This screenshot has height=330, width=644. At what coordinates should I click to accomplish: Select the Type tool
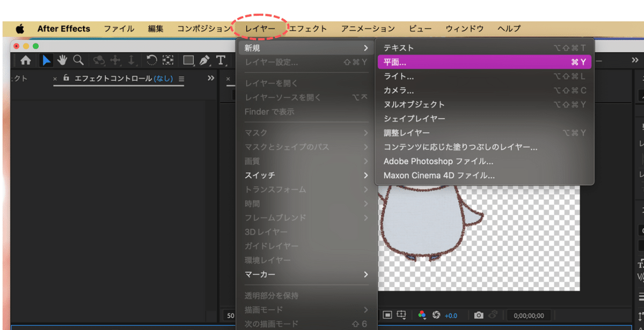[x=221, y=60]
